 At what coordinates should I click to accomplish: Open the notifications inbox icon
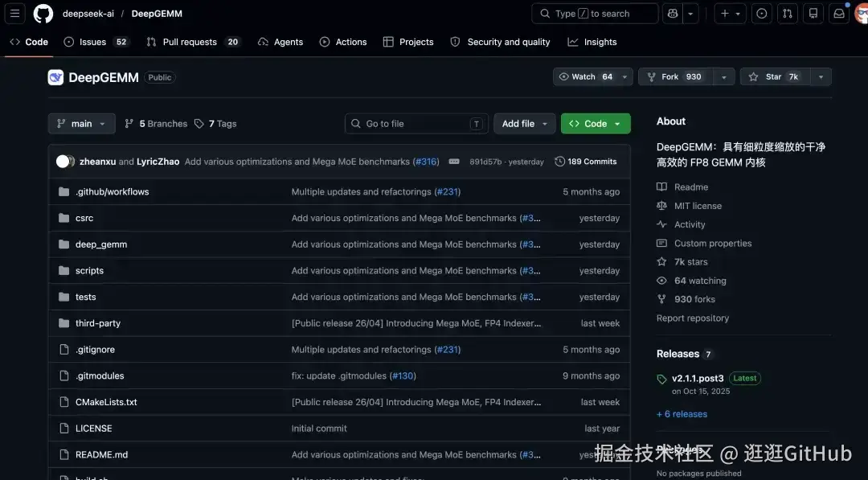tap(839, 14)
